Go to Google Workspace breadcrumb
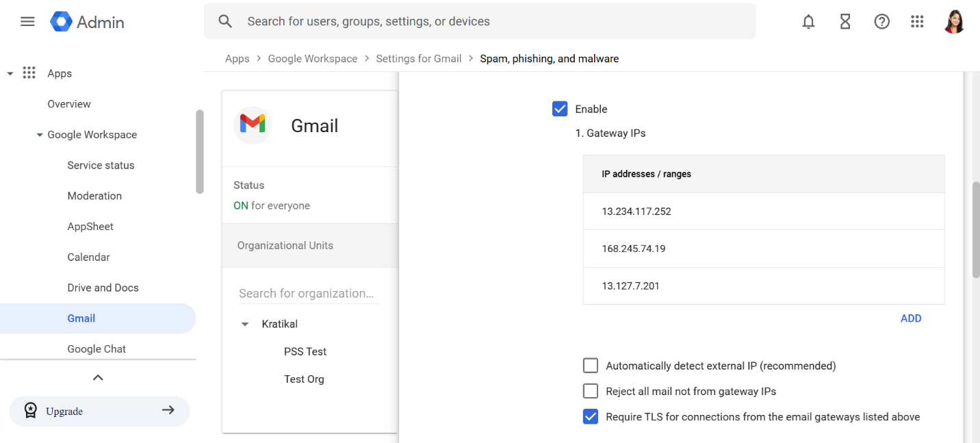 coord(313,59)
